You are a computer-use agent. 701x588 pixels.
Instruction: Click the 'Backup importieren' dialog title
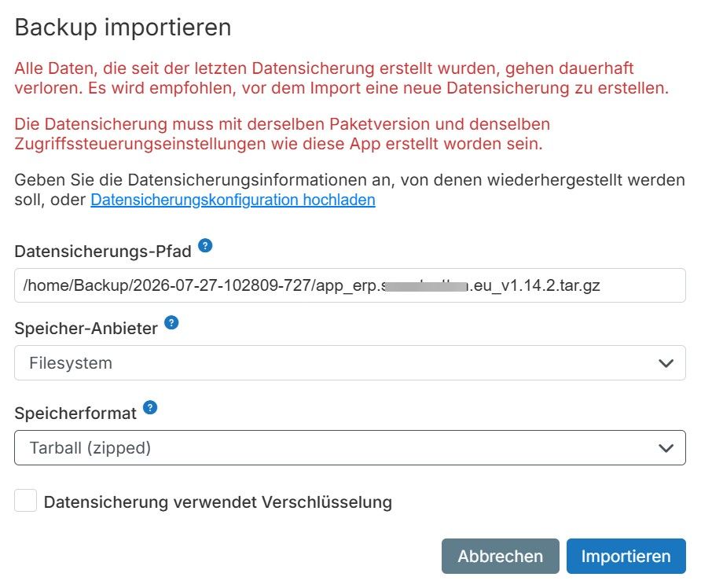123,28
